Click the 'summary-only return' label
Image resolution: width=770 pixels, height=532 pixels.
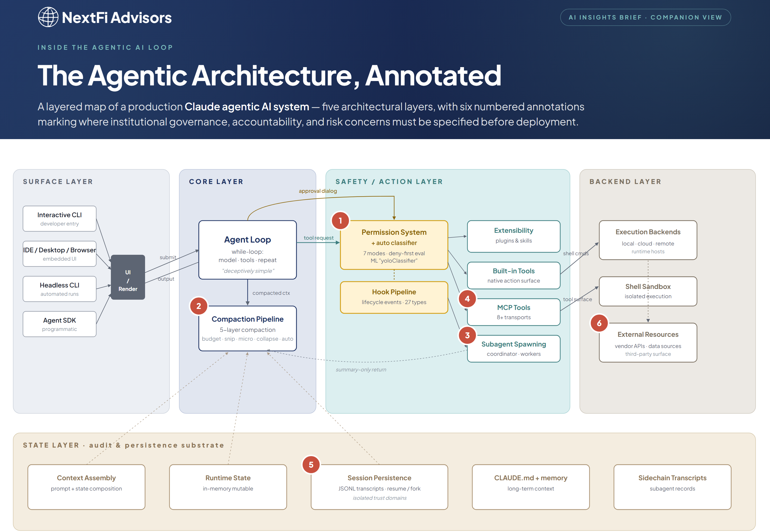pyautogui.click(x=361, y=370)
